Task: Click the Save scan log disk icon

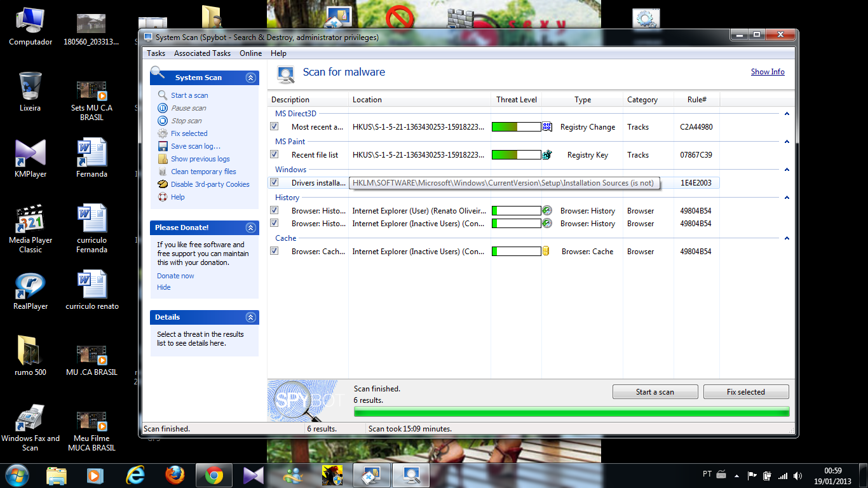Action: (163, 146)
